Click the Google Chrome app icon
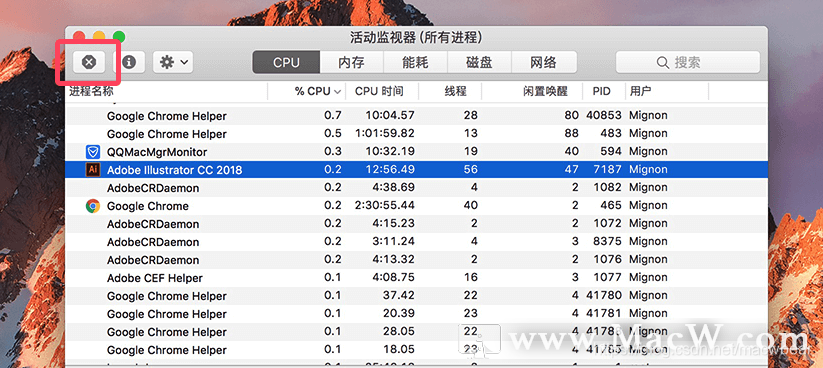Screen dimensions: 823x368 (x=92, y=206)
